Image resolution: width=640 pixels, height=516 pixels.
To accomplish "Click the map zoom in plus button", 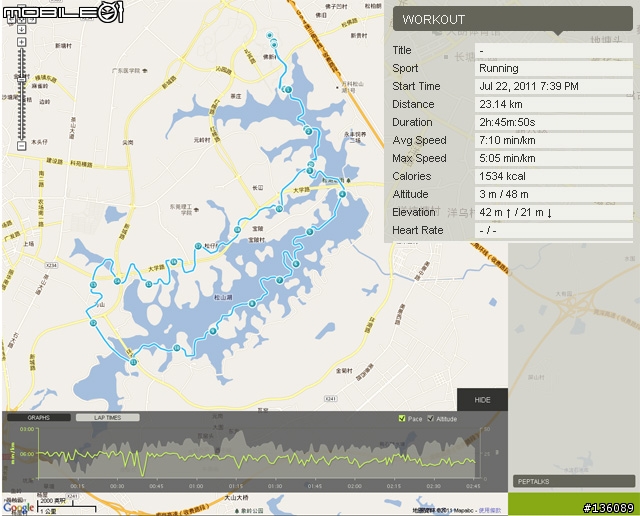I will pos(22,42).
